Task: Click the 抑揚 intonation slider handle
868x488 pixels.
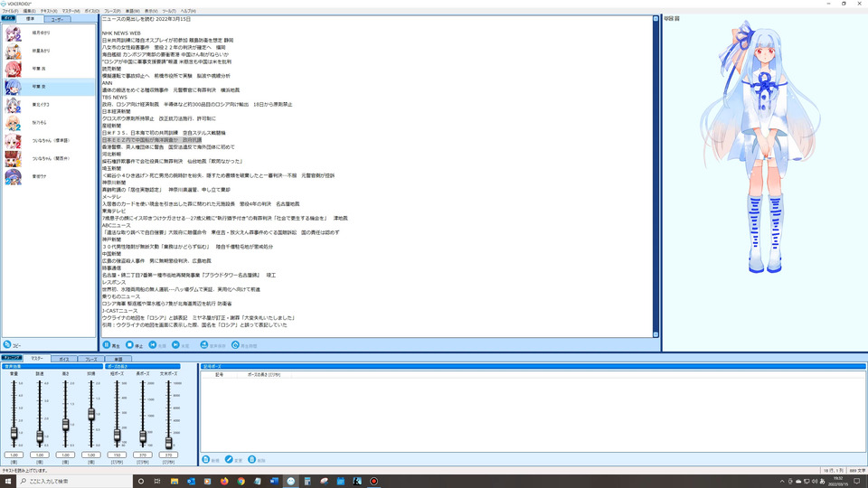Action: pos(91,414)
